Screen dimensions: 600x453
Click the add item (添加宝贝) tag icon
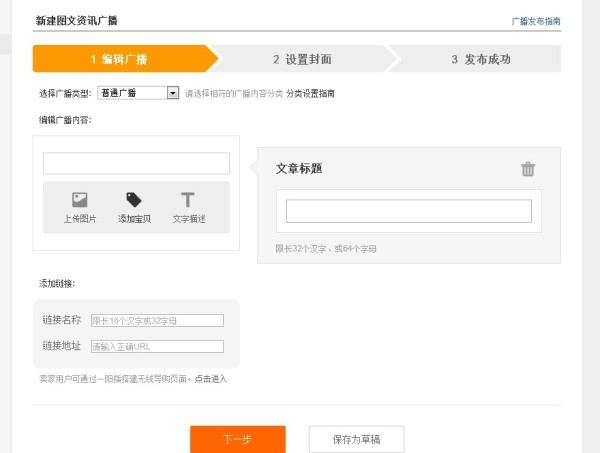[x=134, y=201]
